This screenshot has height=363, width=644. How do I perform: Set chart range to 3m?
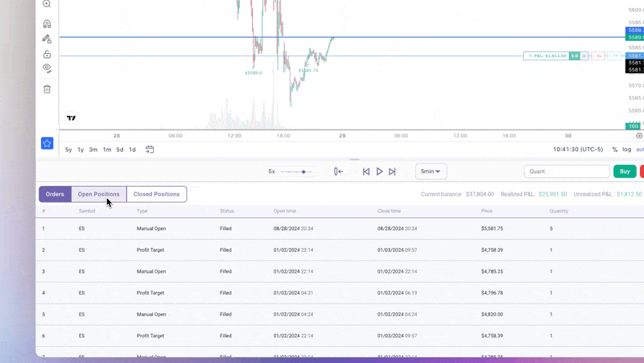coord(93,150)
